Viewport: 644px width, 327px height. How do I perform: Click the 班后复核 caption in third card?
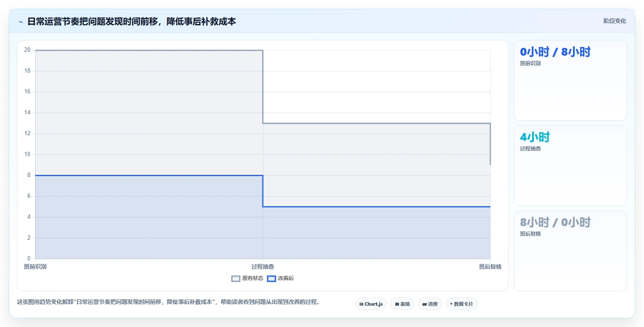click(x=530, y=234)
